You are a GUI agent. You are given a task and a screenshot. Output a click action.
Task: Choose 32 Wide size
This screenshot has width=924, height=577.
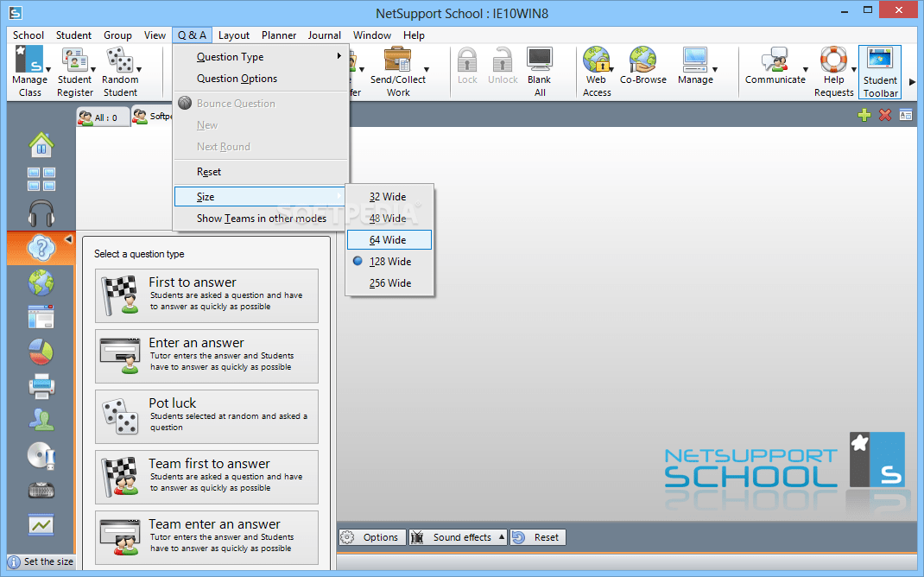(389, 197)
